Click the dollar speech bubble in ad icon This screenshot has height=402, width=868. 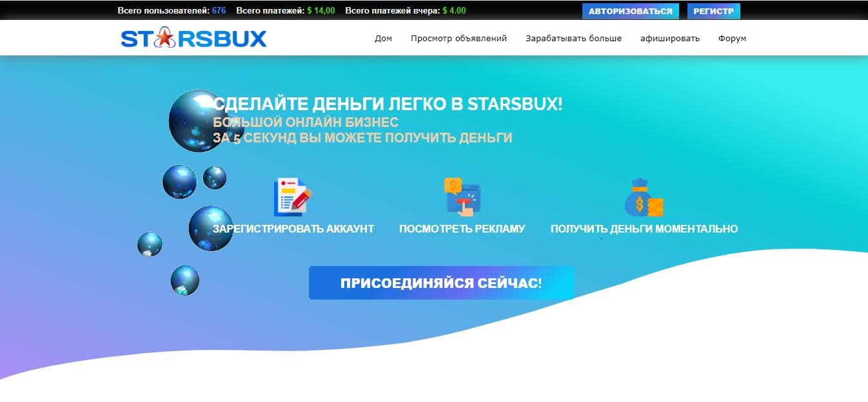pyautogui.click(x=453, y=185)
